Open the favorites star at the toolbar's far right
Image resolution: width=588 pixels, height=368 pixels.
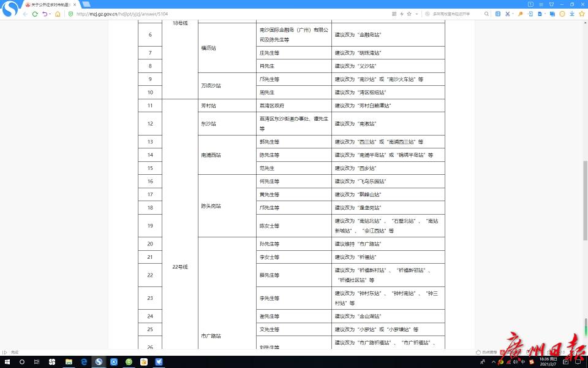582,13
